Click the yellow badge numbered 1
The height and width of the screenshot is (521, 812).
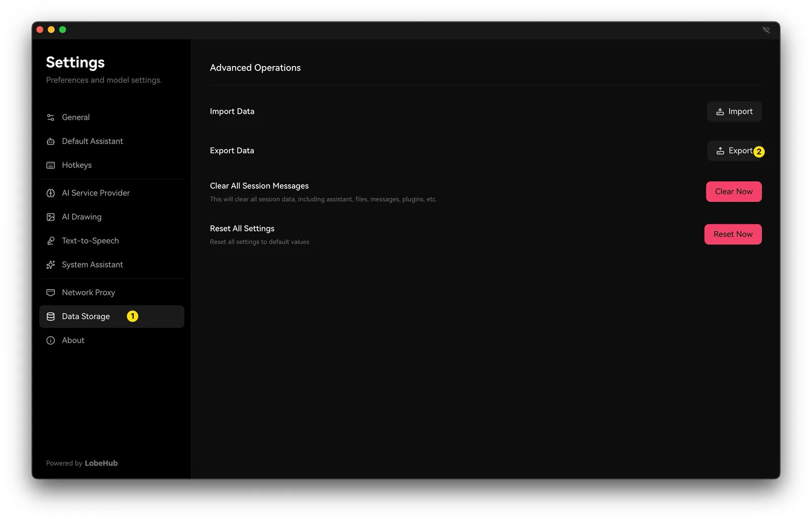point(132,317)
